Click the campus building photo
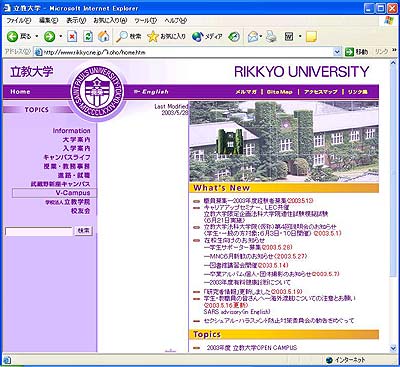Screen dimensions: 400x367 click(284, 141)
